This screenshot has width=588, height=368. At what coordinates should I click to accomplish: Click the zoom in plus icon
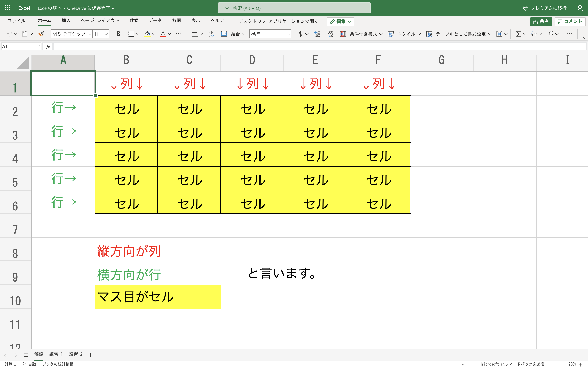point(581,364)
